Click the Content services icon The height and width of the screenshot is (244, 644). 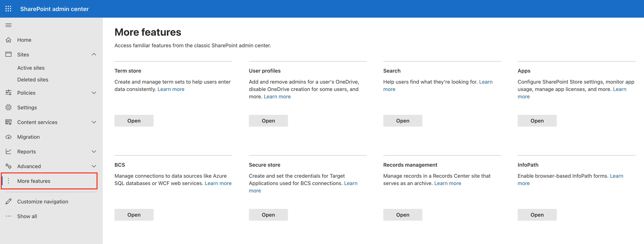coord(8,122)
